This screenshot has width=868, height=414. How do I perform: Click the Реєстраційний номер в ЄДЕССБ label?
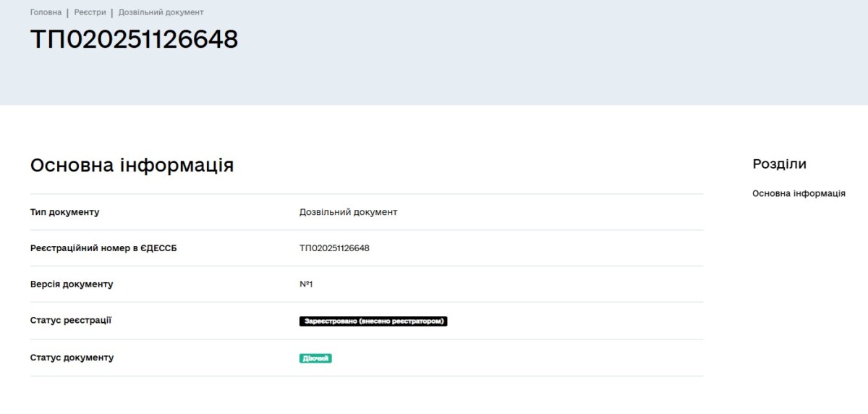pos(103,248)
